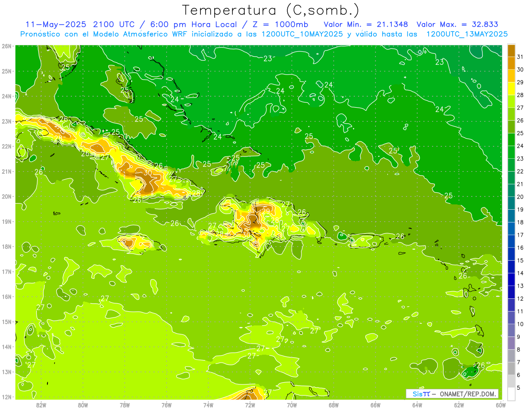The width and height of the screenshot is (532, 411).
Task: Click the '23N' latitude label
Action: [6, 121]
